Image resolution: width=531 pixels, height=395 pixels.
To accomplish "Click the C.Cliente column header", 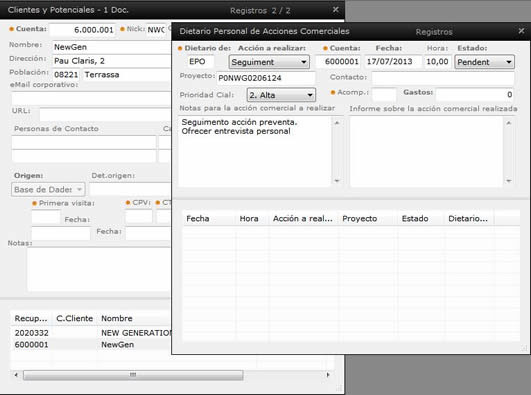I will 75,318.
